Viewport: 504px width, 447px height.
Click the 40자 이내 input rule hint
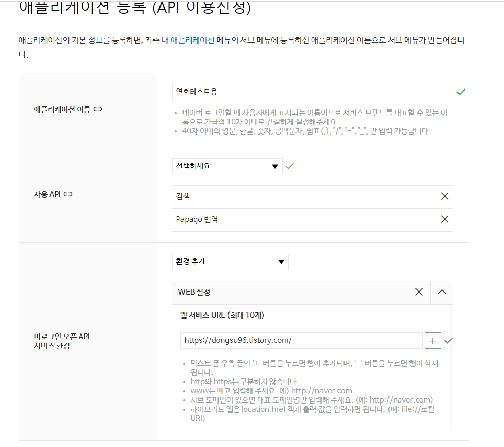click(306, 131)
